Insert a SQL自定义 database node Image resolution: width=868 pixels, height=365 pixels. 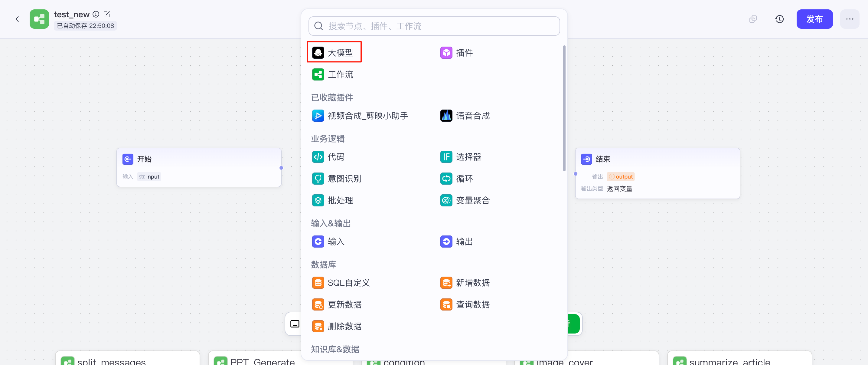(x=349, y=283)
